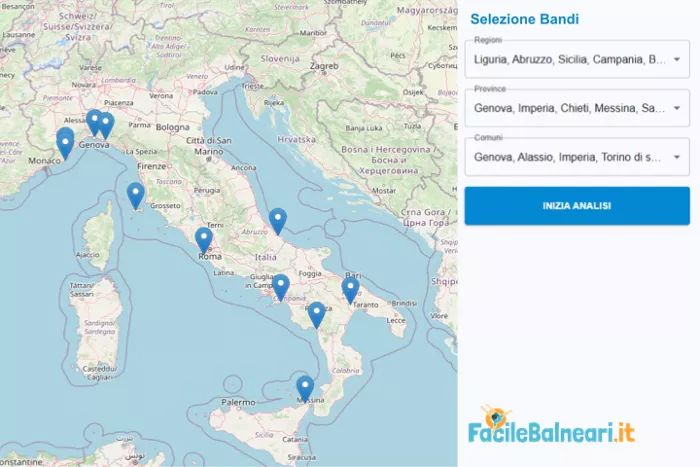Image resolution: width=700 pixels, height=467 pixels.
Task: Click the rightmost pin above Genova
Action: click(105, 125)
